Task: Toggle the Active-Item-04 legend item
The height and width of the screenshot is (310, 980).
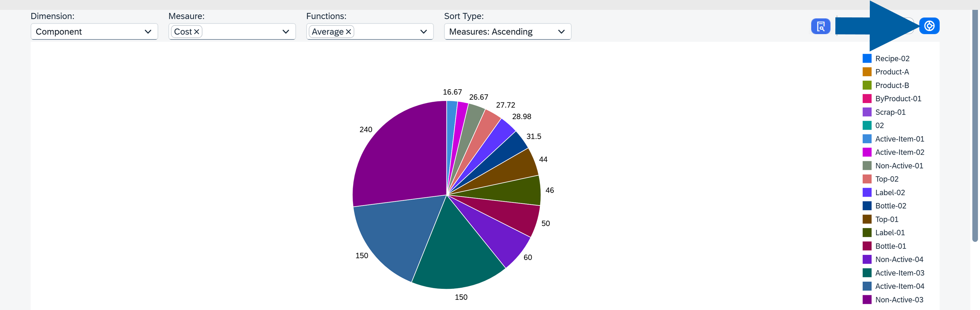Action: pos(900,286)
